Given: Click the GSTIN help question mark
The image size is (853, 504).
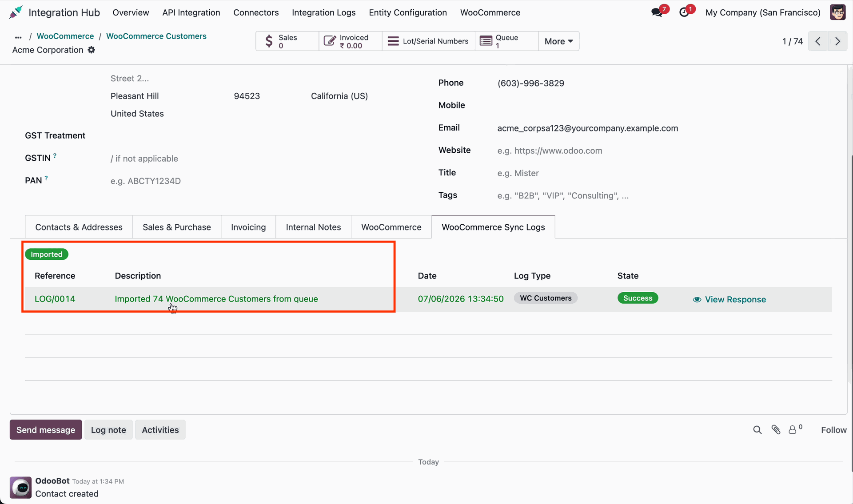Looking at the screenshot, I should [55, 155].
